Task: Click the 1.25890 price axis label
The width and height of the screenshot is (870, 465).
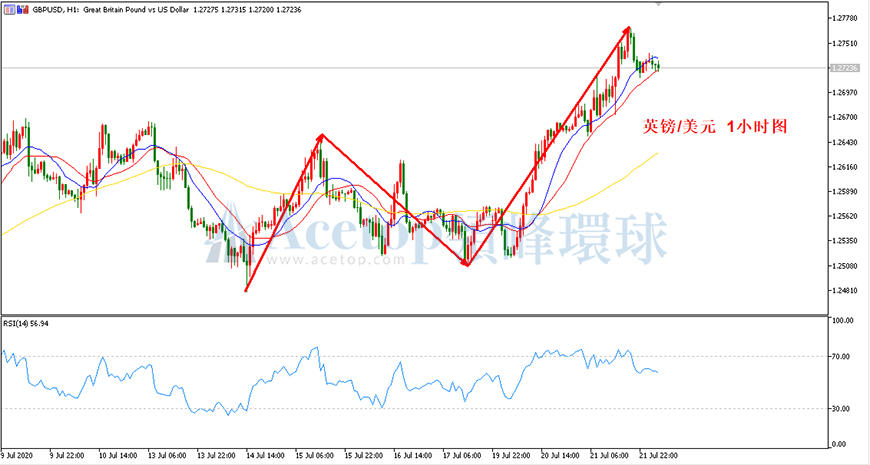Action: (x=844, y=192)
